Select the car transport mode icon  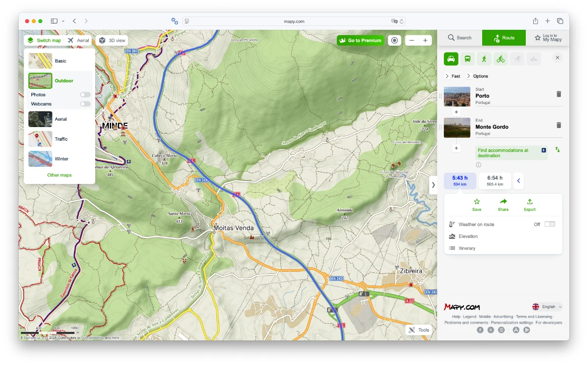click(x=451, y=59)
